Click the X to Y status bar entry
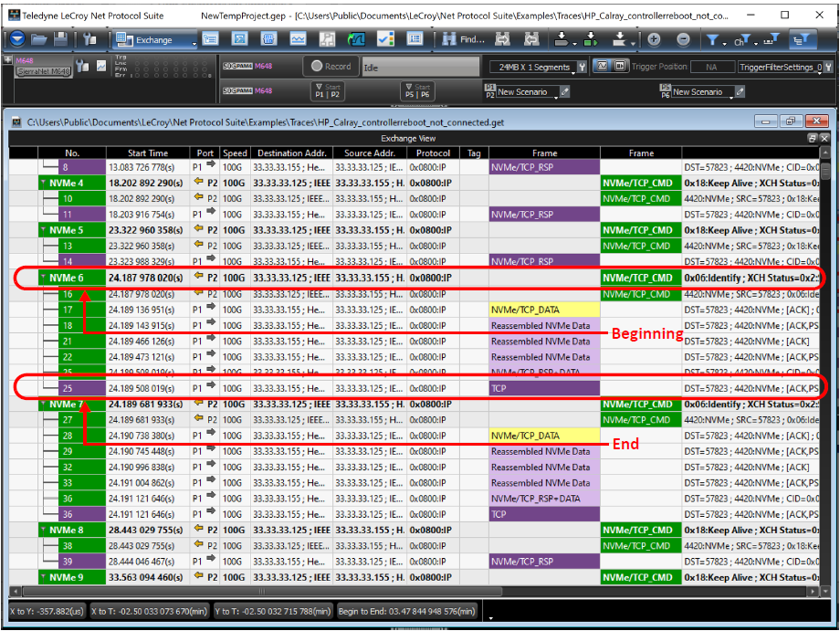This screenshot has width=840, height=631. click(47, 611)
